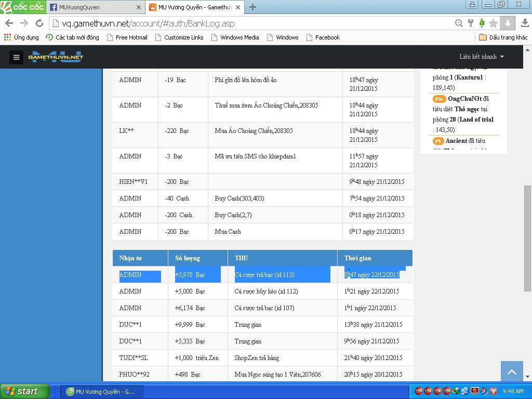
Task: Close the MUVuongQuyen Facebook tab
Action: click(138, 7)
